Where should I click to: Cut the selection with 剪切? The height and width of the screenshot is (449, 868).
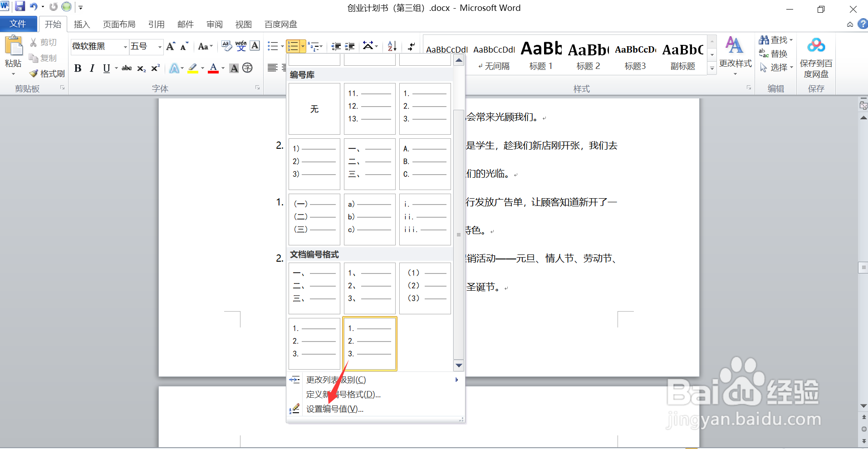click(x=44, y=42)
